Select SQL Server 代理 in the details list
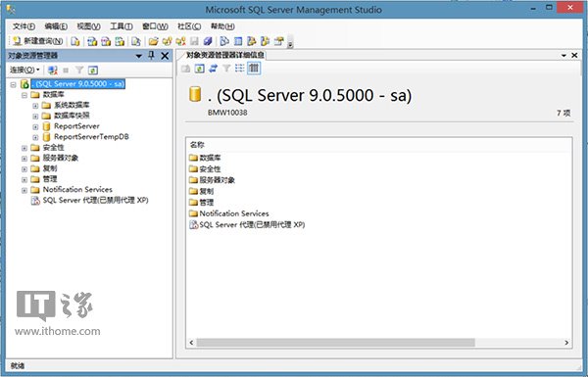This screenshot has height=377, width=588. point(252,225)
